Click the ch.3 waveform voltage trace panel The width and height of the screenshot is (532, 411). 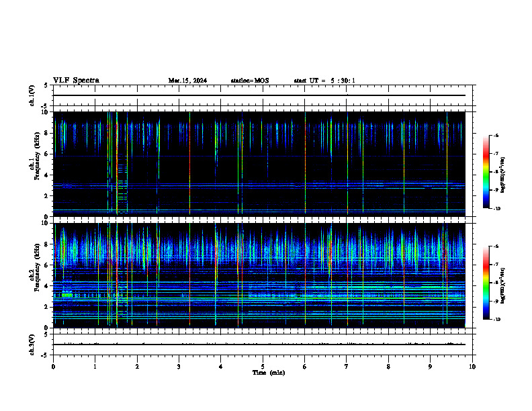click(263, 345)
